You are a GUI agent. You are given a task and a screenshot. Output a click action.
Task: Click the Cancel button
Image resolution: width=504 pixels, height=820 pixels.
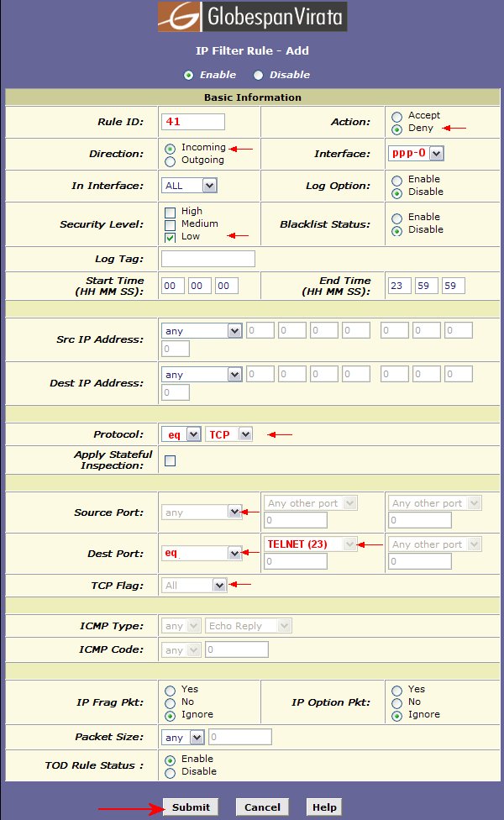262,807
